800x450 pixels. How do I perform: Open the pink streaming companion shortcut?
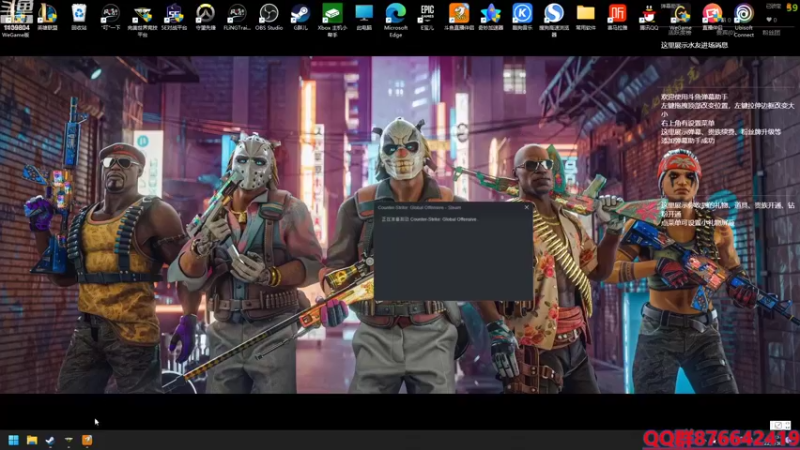coord(712,17)
